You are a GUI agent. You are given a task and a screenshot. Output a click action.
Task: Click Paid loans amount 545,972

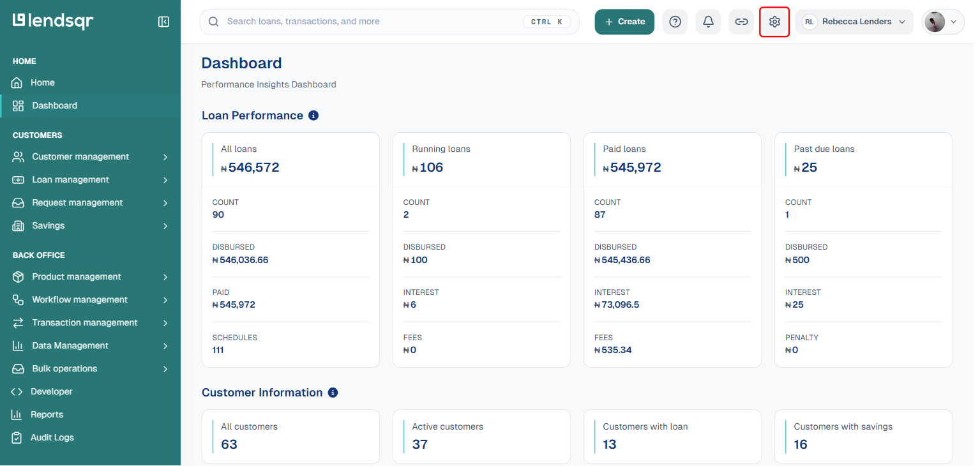(632, 168)
